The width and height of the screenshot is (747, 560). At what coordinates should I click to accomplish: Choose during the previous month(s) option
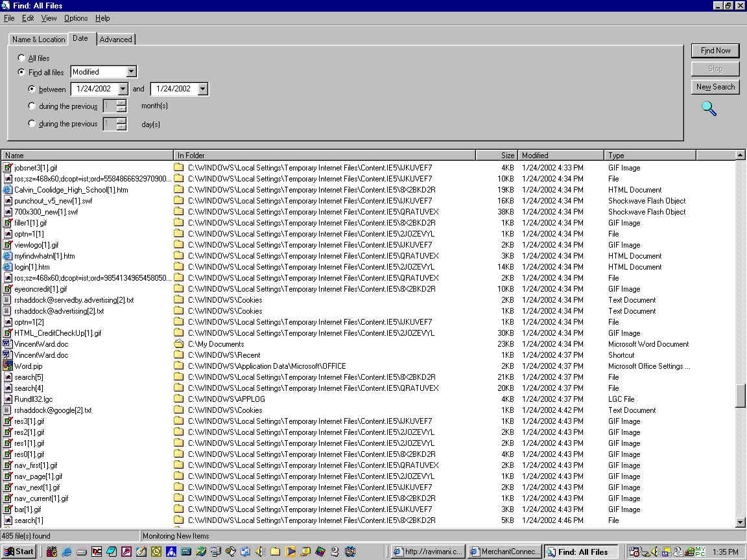pyautogui.click(x=32, y=106)
